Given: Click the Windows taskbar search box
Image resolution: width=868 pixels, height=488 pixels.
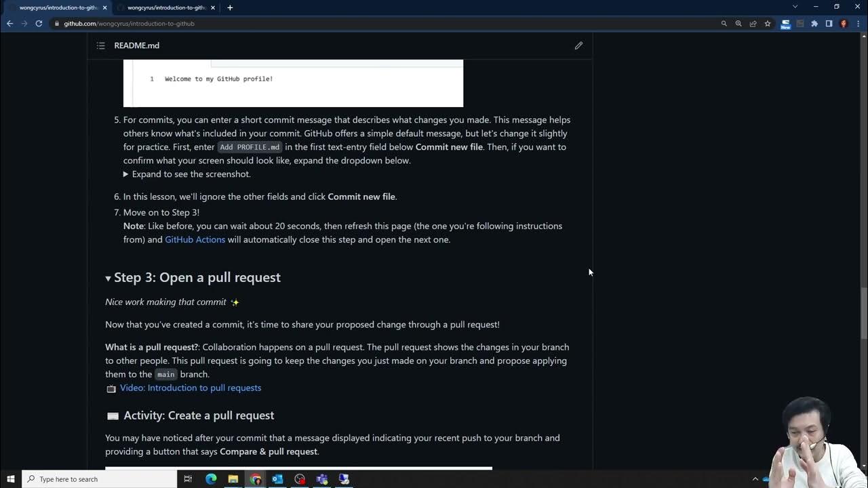Looking at the screenshot, I should (100, 479).
